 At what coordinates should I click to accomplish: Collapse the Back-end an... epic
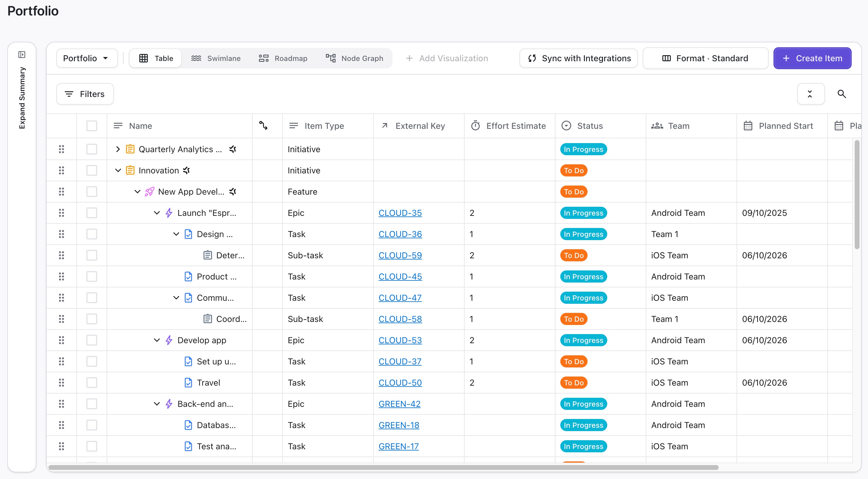point(157,404)
